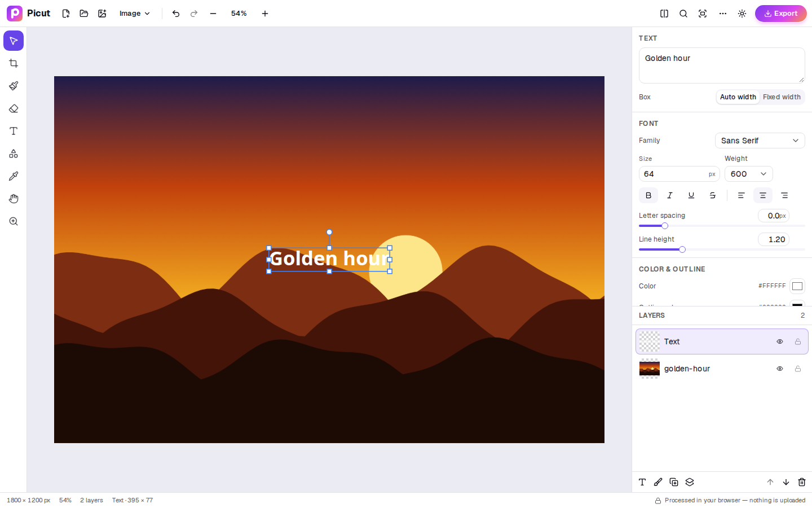Select the Eyedropper tool
This screenshot has width=812, height=508.
click(14, 176)
